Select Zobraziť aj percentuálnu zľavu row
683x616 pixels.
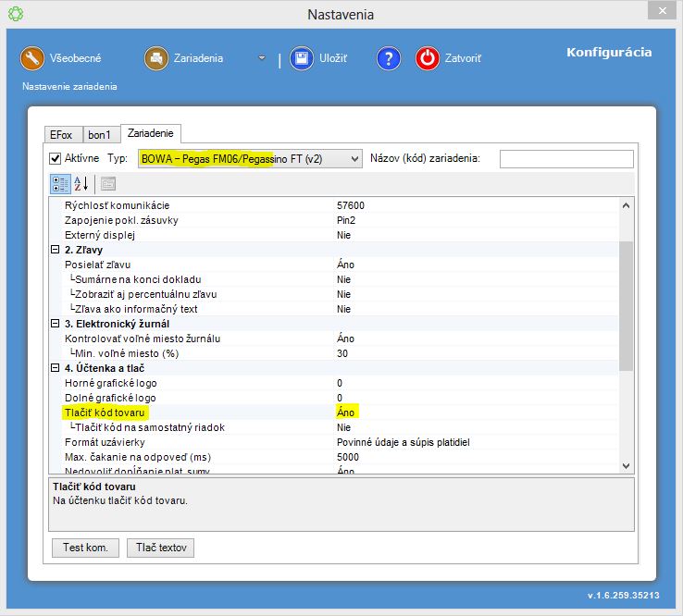click(334, 294)
